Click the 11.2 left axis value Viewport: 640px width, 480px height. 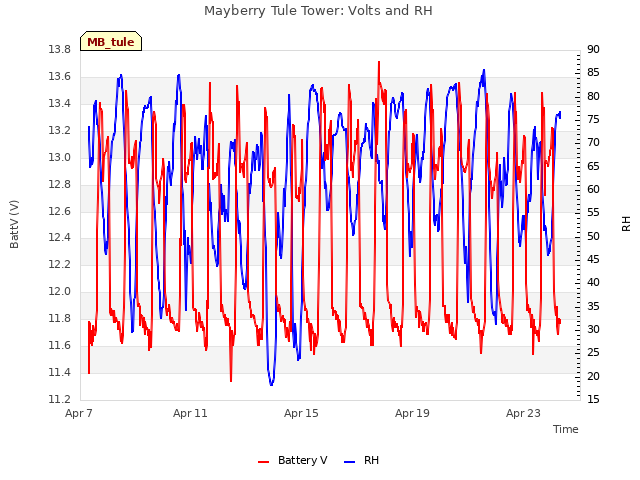(60, 399)
